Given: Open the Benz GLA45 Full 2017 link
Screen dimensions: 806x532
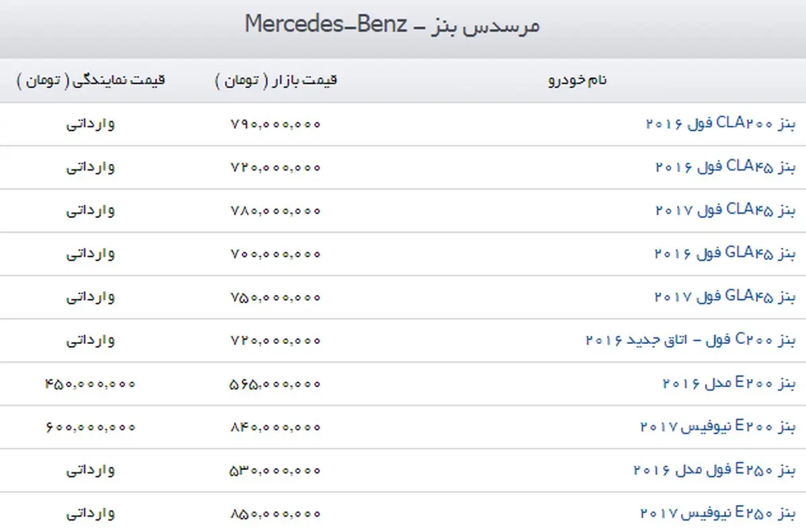Looking at the screenshot, I should [725, 296].
